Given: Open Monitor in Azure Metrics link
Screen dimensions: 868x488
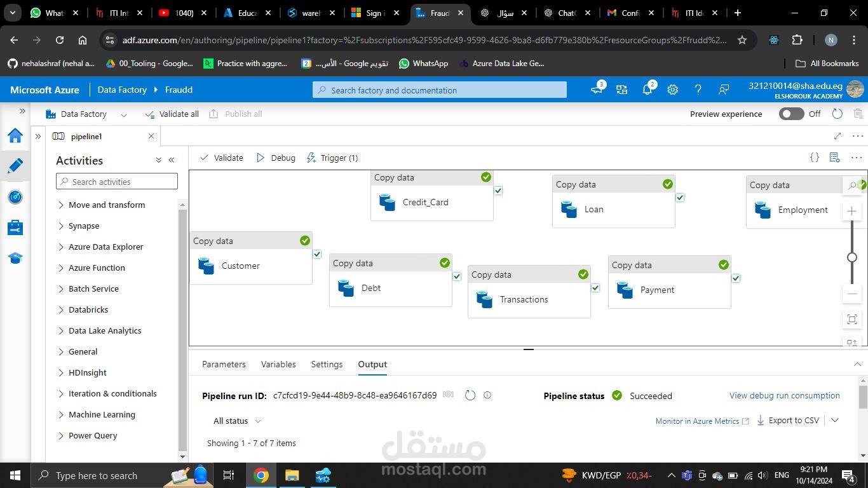Looking at the screenshot, I should click(x=702, y=421).
